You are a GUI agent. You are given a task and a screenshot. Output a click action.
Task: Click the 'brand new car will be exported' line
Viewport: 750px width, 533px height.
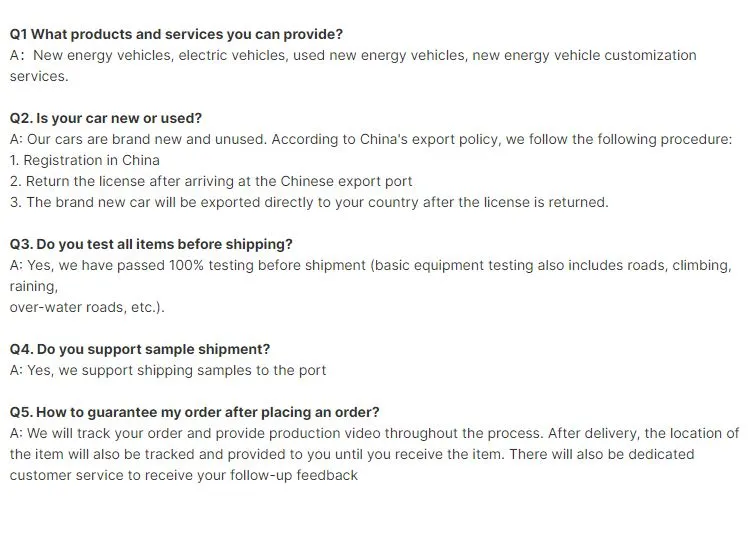309,202
